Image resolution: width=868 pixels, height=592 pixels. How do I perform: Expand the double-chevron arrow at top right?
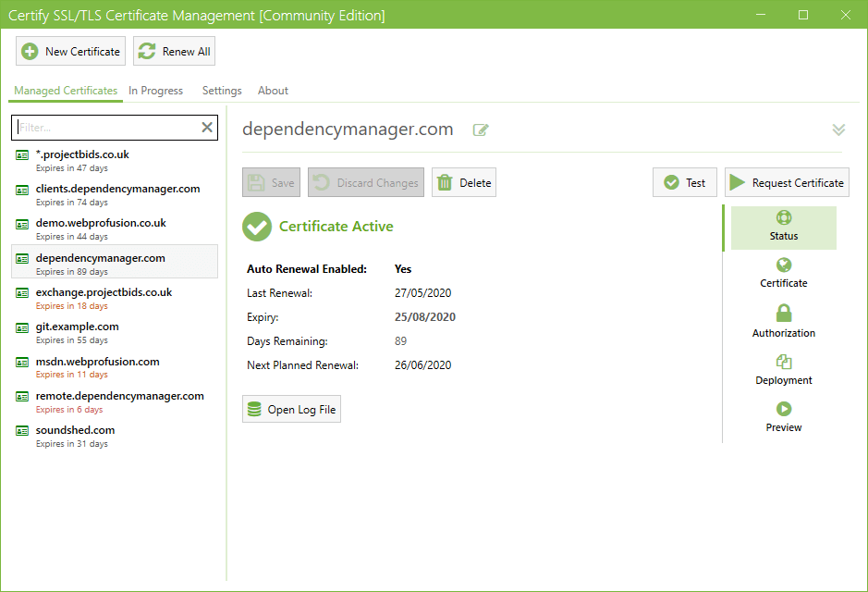point(838,129)
